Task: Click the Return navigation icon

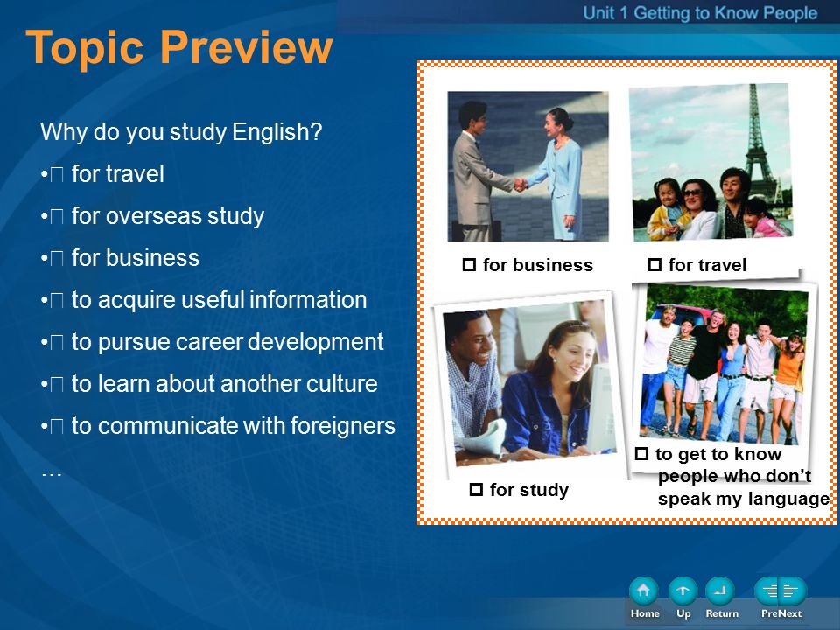Action: point(720,591)
